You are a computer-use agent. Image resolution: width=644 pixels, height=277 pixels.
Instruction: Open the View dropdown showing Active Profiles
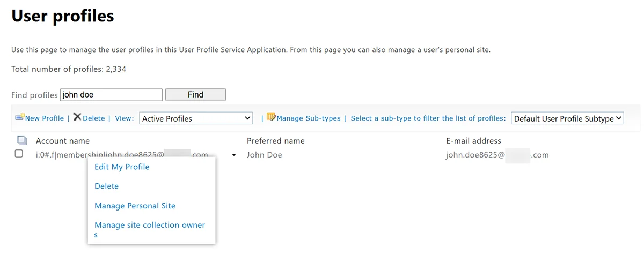point(196,118)
